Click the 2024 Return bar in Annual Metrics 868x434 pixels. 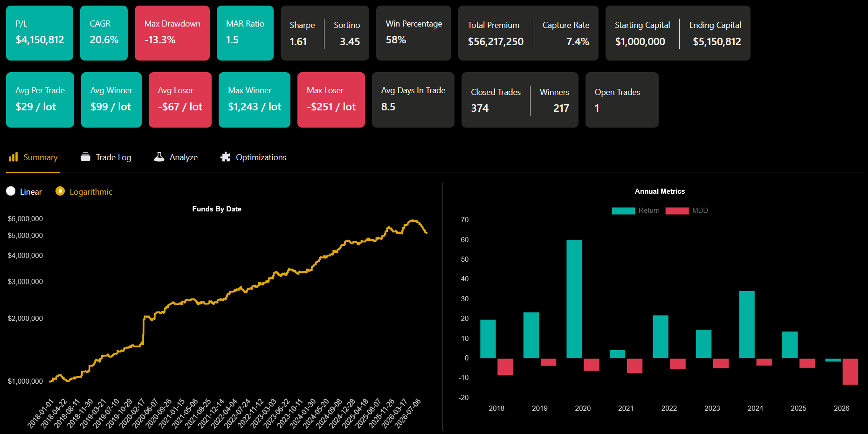click(746, 325)
